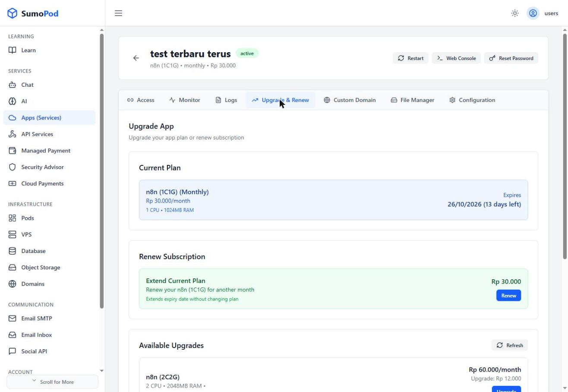The width and height of the screenshot is (568, 392).
Task: Click the green active status badge
Action: point(247,54)
